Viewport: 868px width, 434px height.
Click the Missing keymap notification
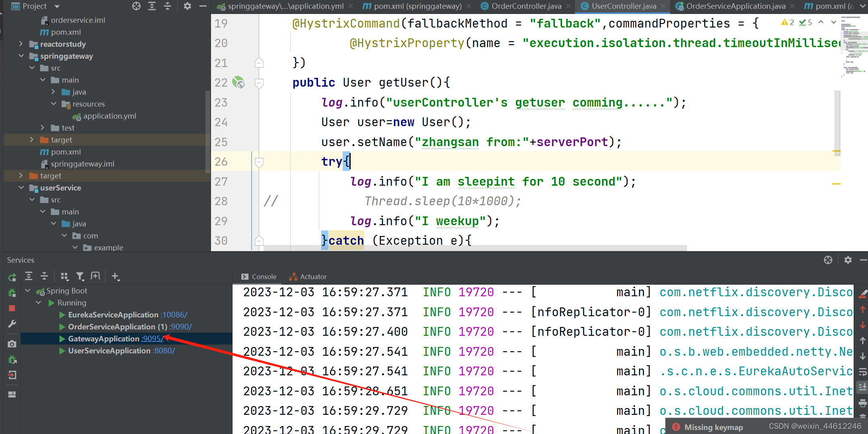coord(713,427)
